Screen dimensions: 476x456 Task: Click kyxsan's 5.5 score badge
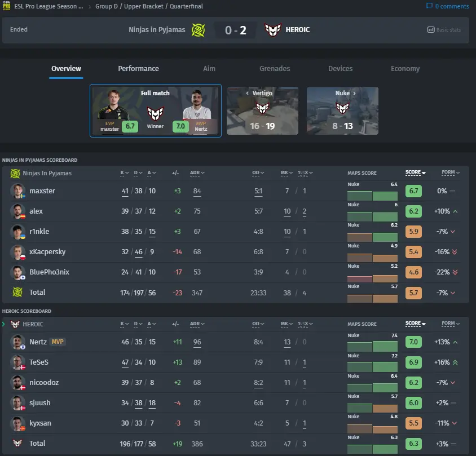[413, 423]
